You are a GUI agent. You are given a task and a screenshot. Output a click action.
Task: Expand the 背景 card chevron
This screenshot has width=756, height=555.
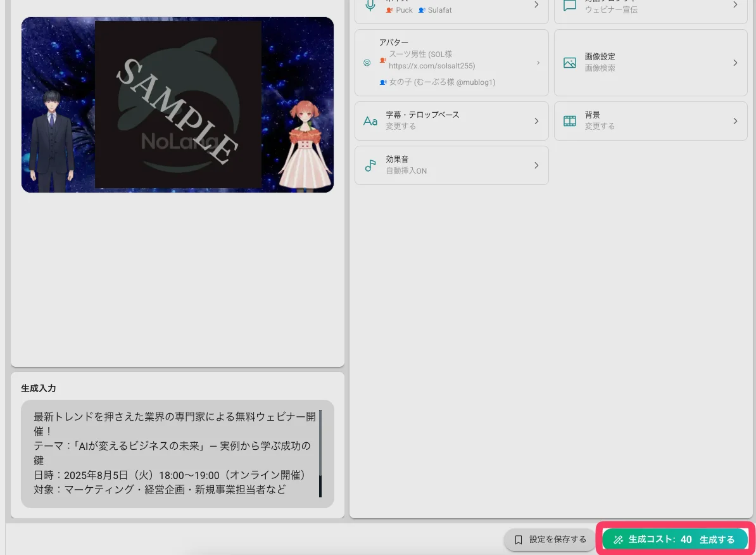(734, 121)
